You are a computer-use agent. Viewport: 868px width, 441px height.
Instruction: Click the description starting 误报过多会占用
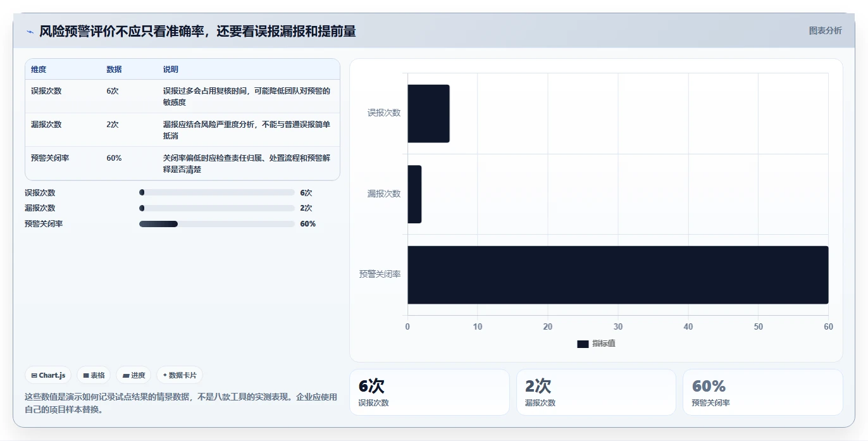(247, 97)
